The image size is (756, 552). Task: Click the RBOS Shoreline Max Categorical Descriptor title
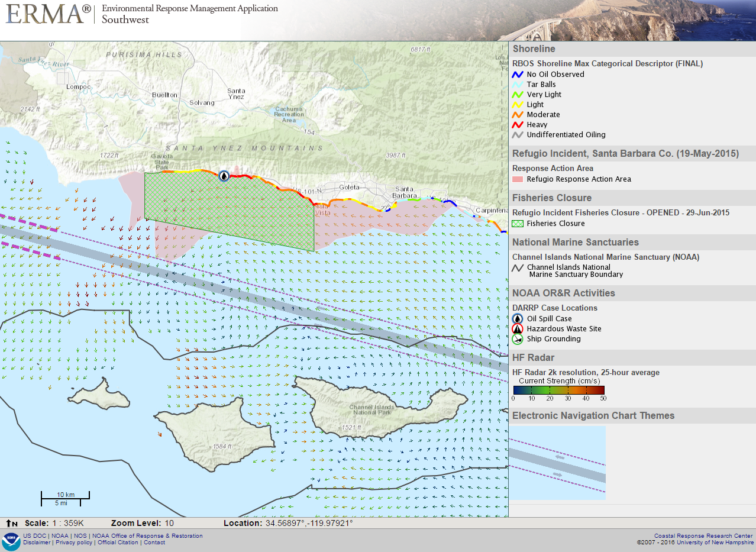(x=608, y=64)
